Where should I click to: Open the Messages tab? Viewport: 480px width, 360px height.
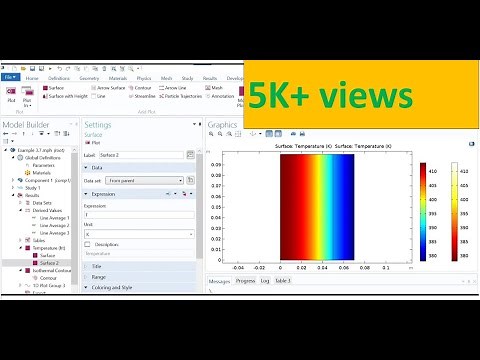[x=219, y=281]
